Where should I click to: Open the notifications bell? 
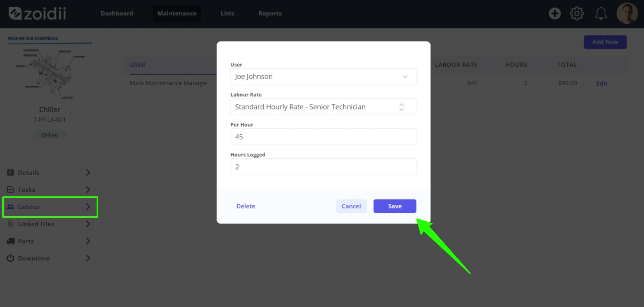coord(601,14)
